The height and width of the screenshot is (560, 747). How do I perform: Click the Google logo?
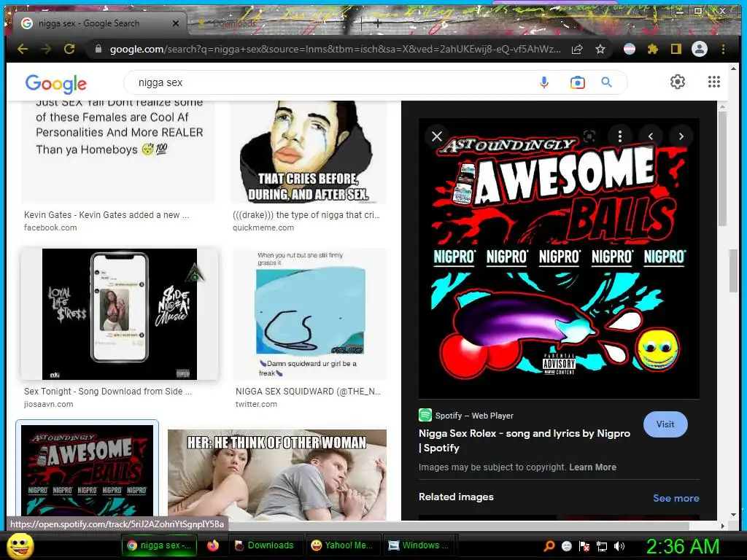(56, 83)
